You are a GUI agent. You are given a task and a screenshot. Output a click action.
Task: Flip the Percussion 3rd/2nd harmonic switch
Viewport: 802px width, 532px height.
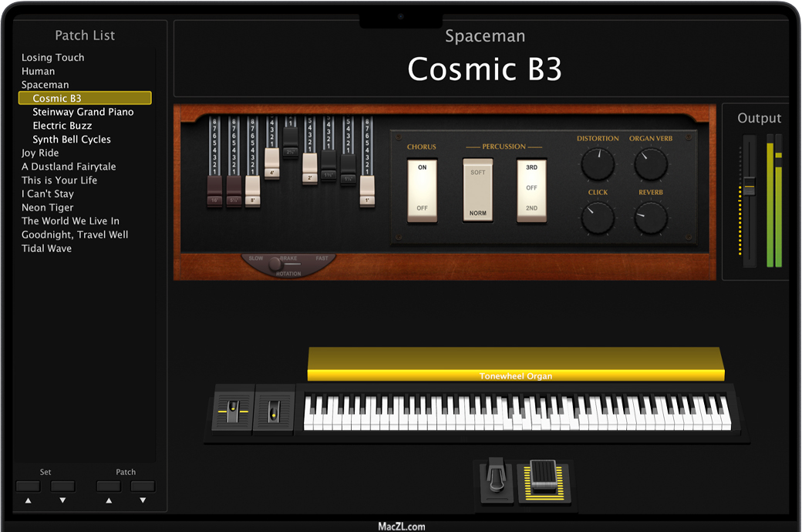(531, 190)
